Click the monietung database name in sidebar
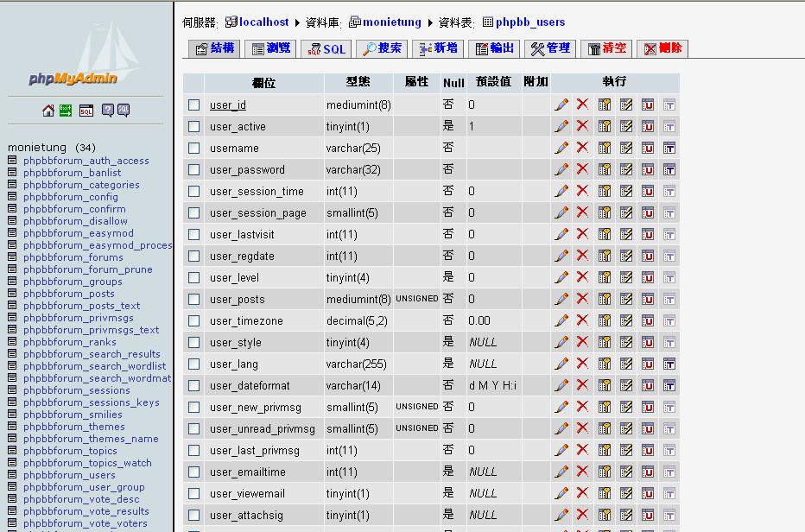The image size is (805, 532). pos(37,148)
